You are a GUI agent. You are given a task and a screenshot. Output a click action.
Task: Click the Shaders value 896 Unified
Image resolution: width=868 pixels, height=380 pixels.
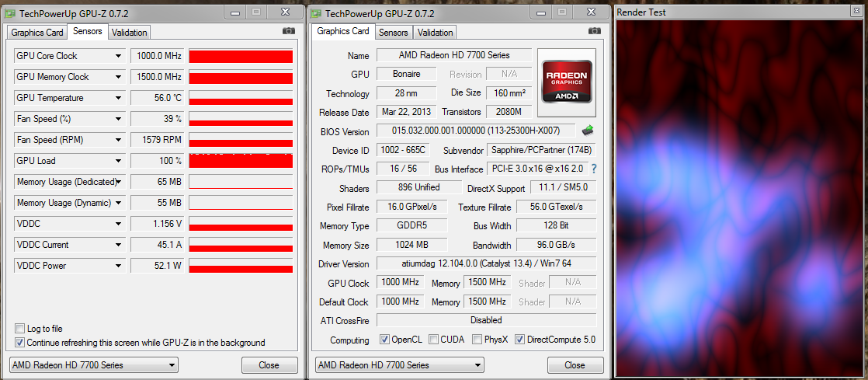click(419, 187)
